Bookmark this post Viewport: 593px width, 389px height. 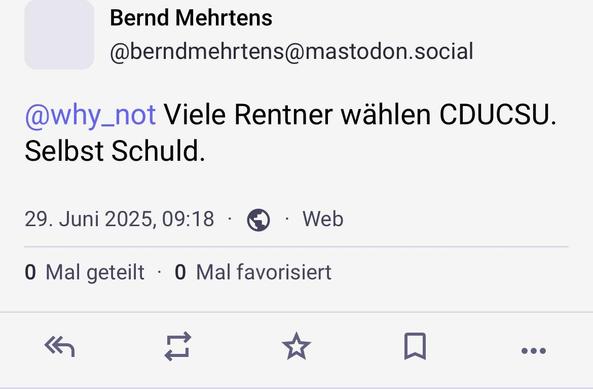[415, 346]
